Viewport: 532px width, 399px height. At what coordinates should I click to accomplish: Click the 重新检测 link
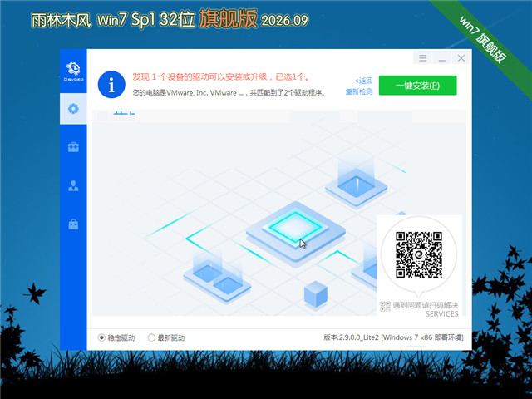(x=359, y=91)
